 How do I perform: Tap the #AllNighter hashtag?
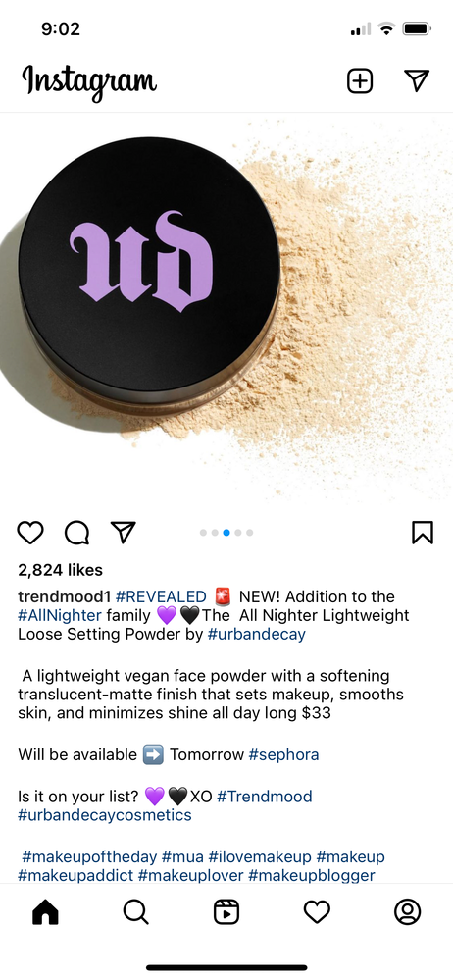coord(60,616)
